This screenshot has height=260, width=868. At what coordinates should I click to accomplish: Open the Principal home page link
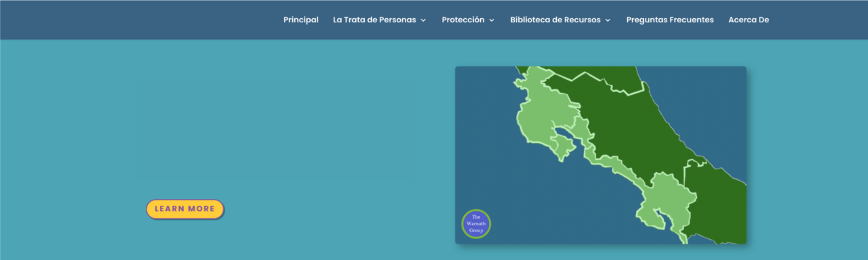pyautogui.click(x=300, y=20)
